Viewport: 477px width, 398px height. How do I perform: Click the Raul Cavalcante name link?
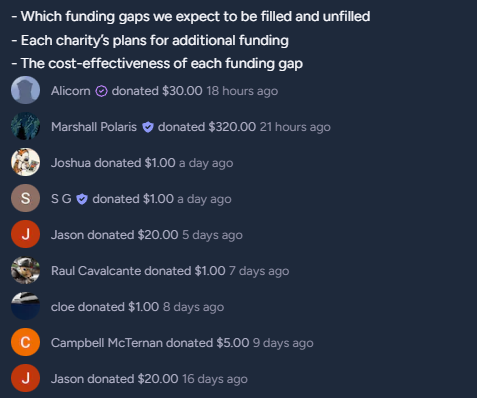point(96,271)
